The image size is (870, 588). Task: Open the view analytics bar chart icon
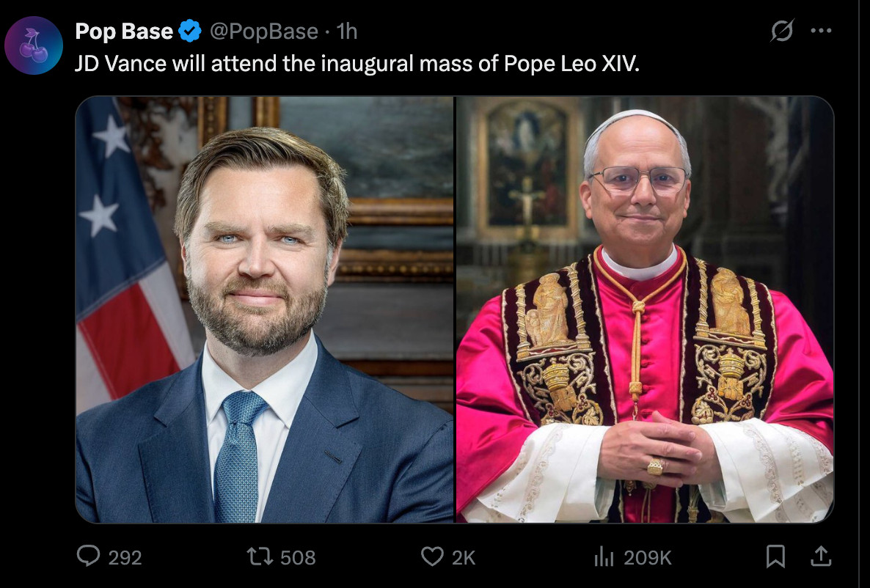pos(604,556)
